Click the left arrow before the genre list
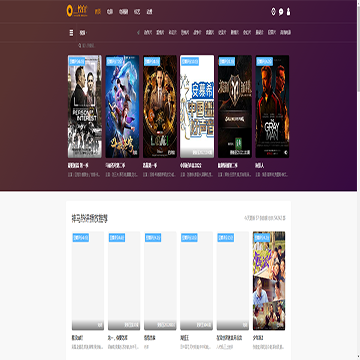The width and height of the screenshot is (360, 360). pos(138,32)
